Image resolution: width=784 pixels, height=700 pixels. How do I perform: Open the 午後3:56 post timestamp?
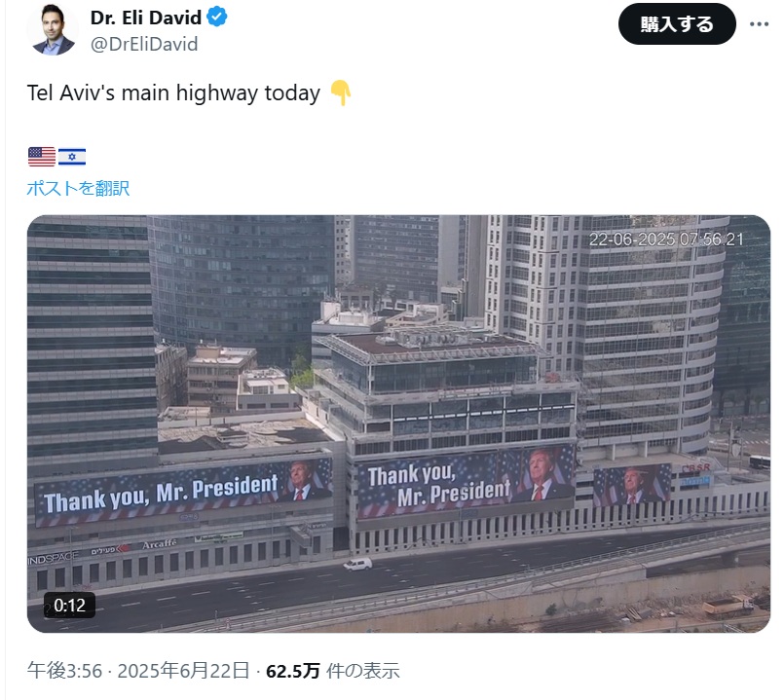click(x=64, y=671)
